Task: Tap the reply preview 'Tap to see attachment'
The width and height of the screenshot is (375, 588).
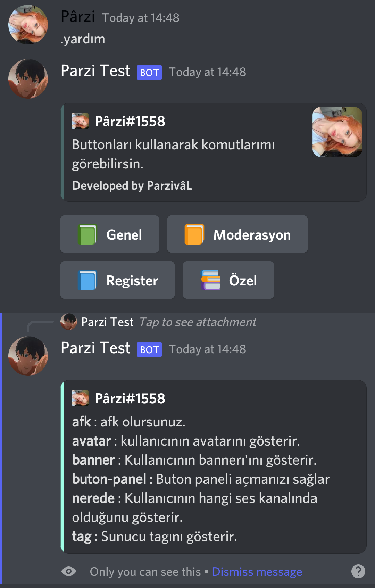Action: pyautogui.click(x=198, y=322)
